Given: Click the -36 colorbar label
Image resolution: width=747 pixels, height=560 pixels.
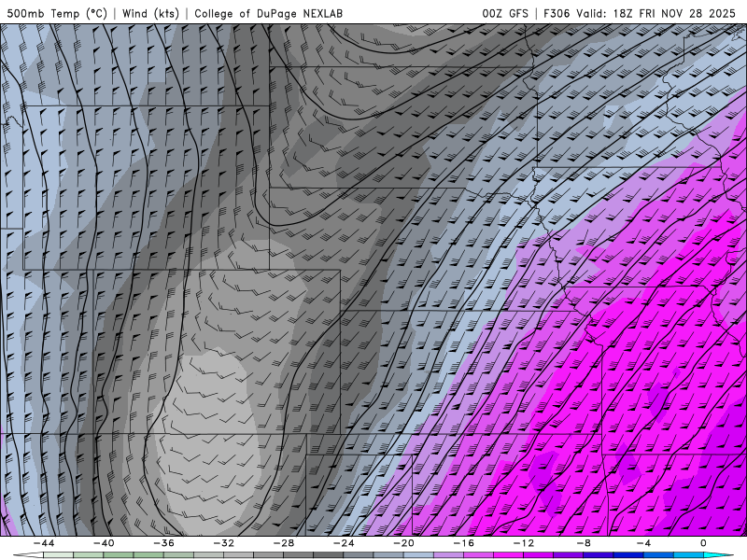Looking at the screenshot, I should click(x=163, y=543).
